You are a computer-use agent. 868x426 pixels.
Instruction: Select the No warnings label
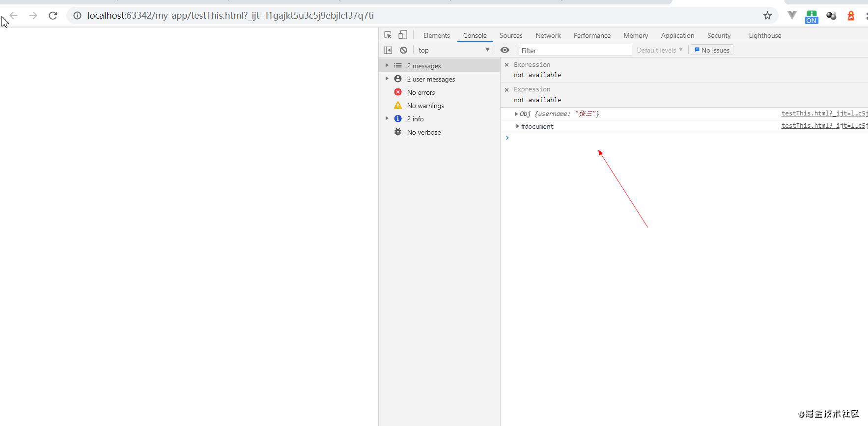coord(425,106)
